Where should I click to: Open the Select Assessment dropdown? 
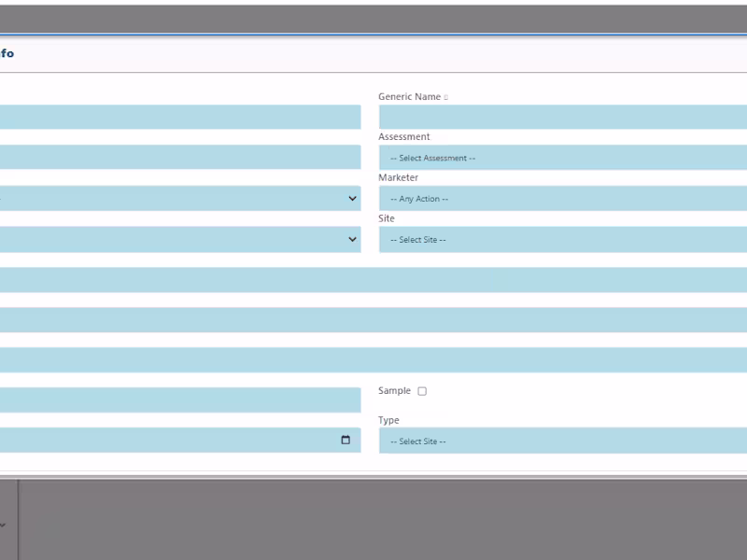click(563, 158)
